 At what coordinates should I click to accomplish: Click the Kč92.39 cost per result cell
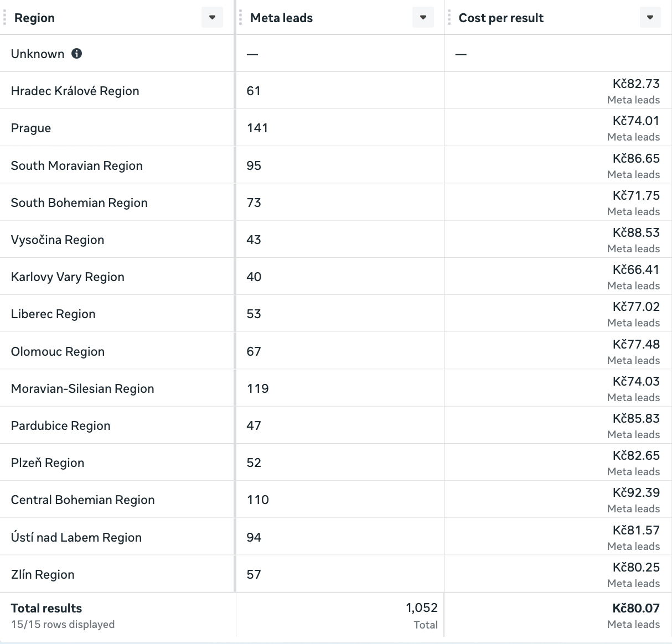pos(636,493)
